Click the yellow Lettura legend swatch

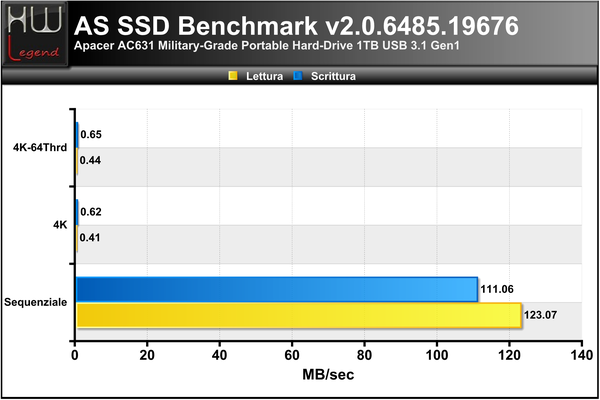click(233, 76)
